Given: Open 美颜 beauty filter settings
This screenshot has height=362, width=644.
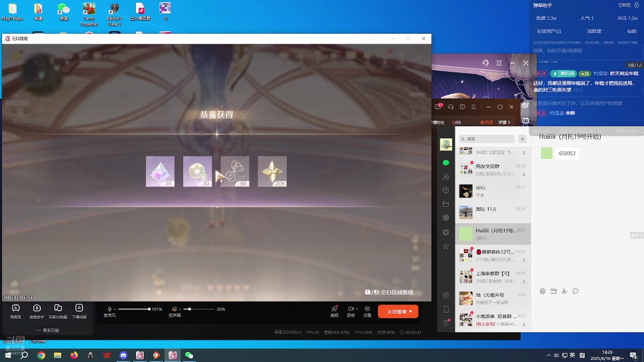Looking at the screenshot, I should (335, 311).
